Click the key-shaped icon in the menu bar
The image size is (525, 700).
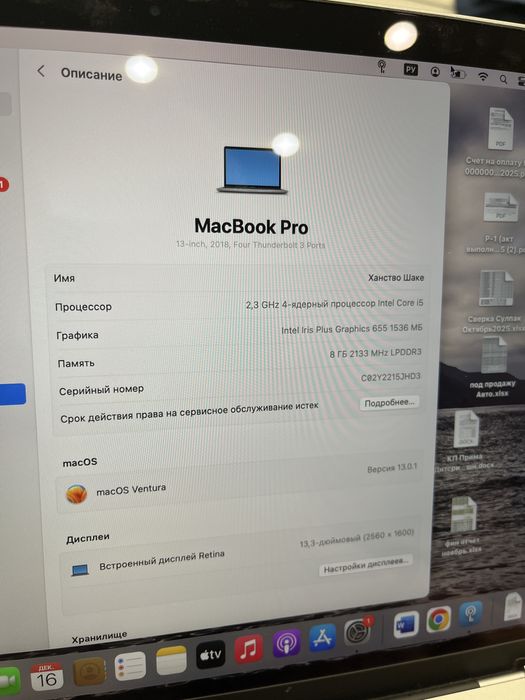point(382,67)
